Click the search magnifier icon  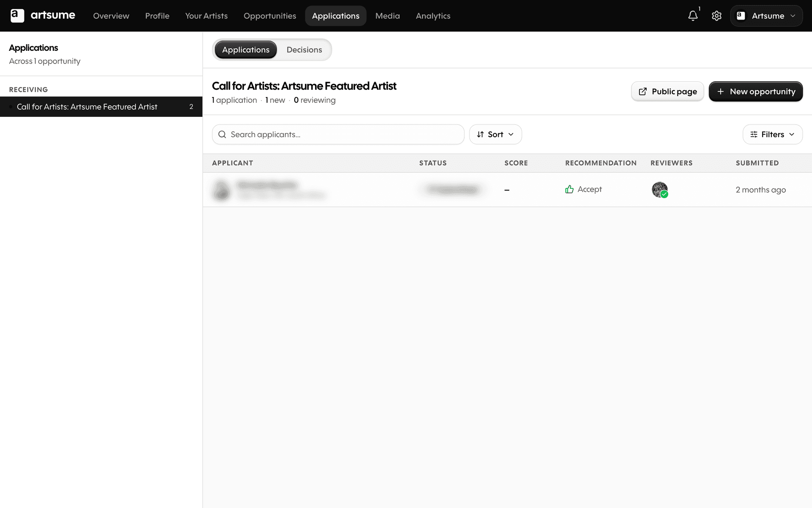pos(222,134)
